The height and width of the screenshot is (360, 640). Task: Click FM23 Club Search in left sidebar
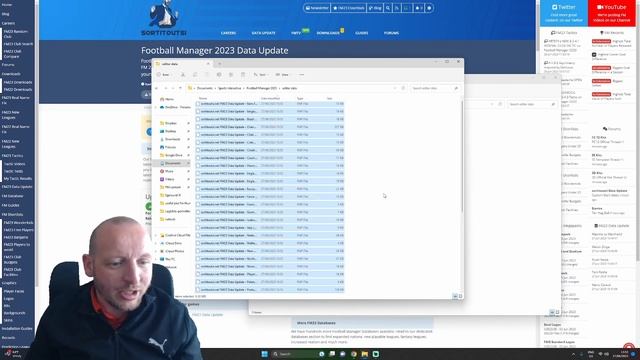18,44
